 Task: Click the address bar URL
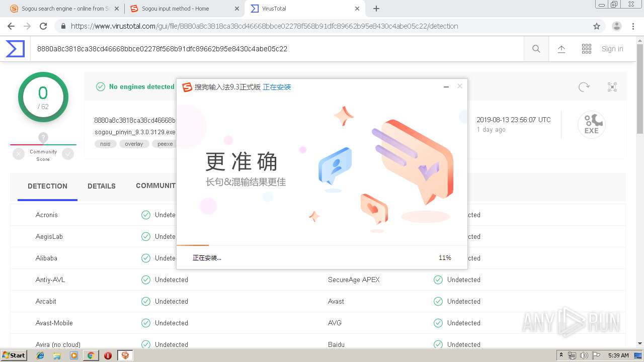coord(264,26)
